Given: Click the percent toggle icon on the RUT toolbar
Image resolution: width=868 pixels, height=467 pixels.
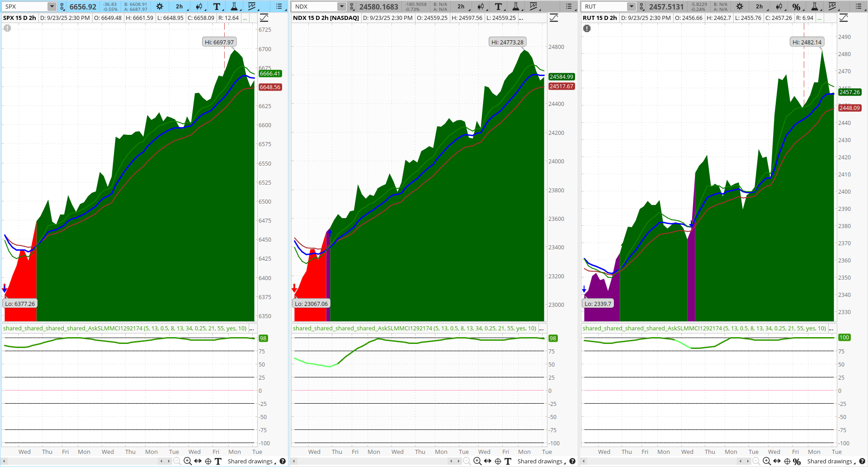Looking at the screenshot, I should click(797, 6).
